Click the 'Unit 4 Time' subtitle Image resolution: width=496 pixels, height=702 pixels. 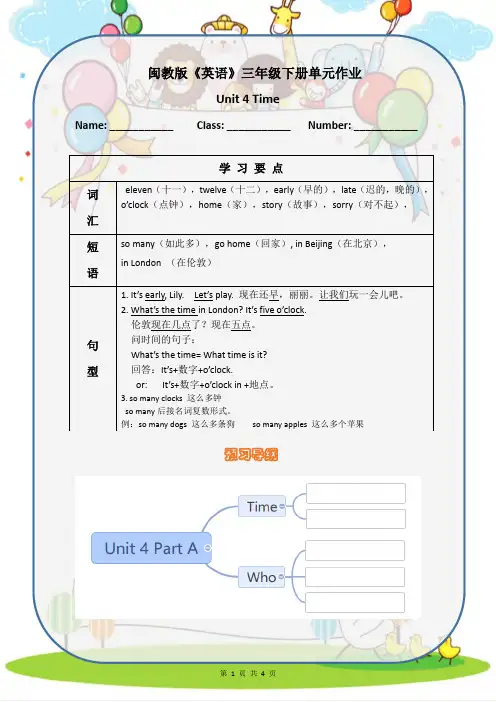point(248,99)
